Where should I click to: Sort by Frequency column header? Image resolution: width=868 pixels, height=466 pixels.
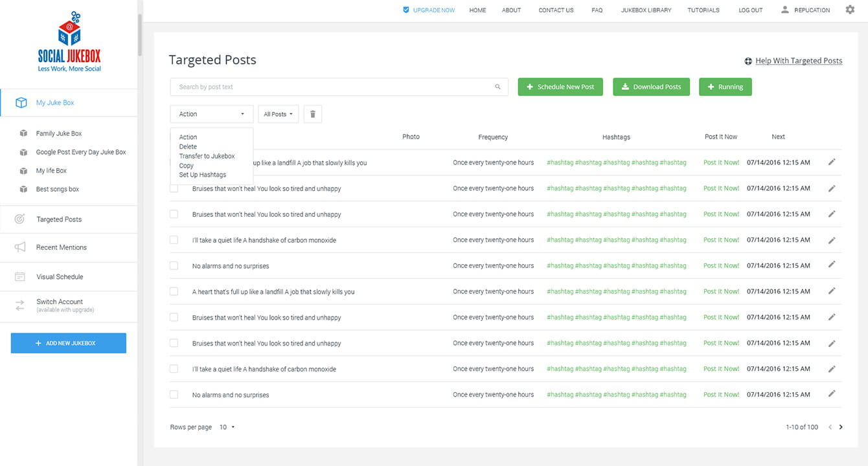(x=493, y=137)
